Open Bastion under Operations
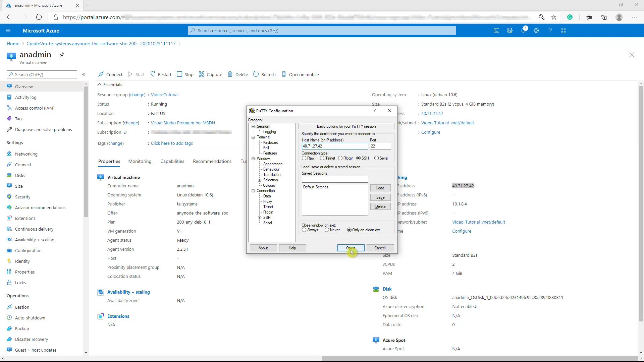Viewport: 644px width, 362px height. (22, 307)
